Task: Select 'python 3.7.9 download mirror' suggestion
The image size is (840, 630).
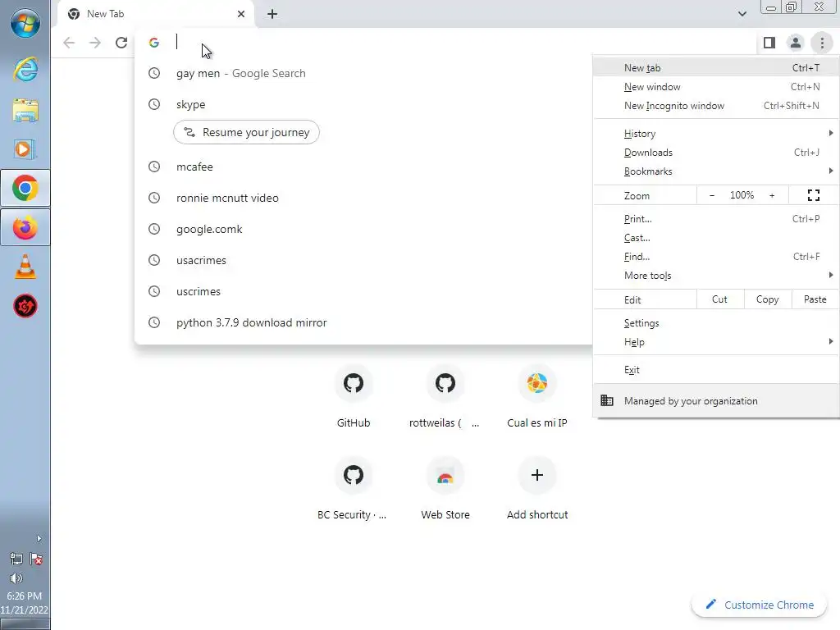Action: pos(363,322)
